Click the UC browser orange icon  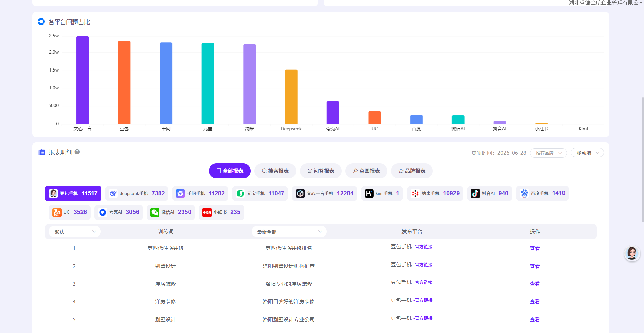click(57, 212)
